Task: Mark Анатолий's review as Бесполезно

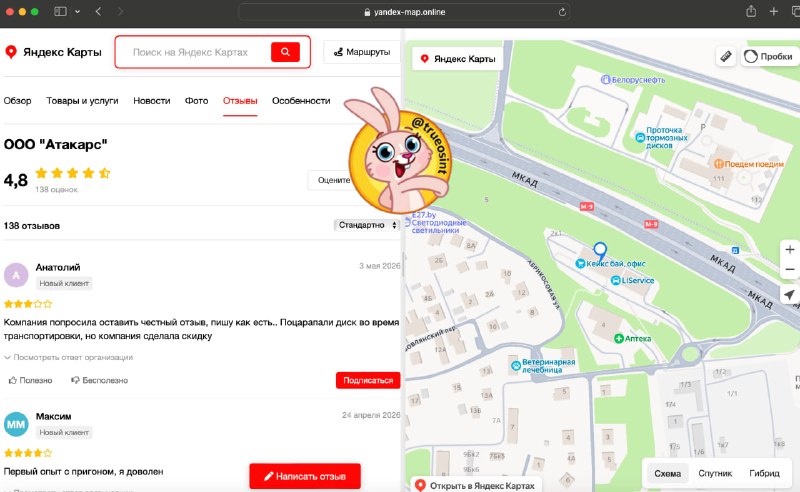Action: point(99,380)
